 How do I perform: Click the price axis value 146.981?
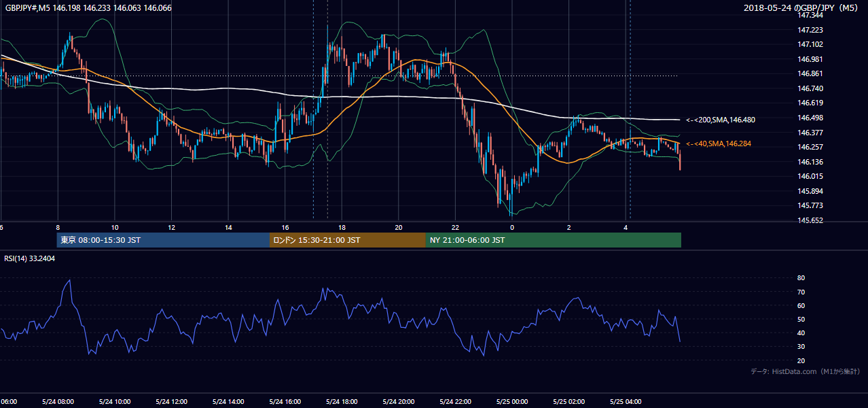point(810,59)
